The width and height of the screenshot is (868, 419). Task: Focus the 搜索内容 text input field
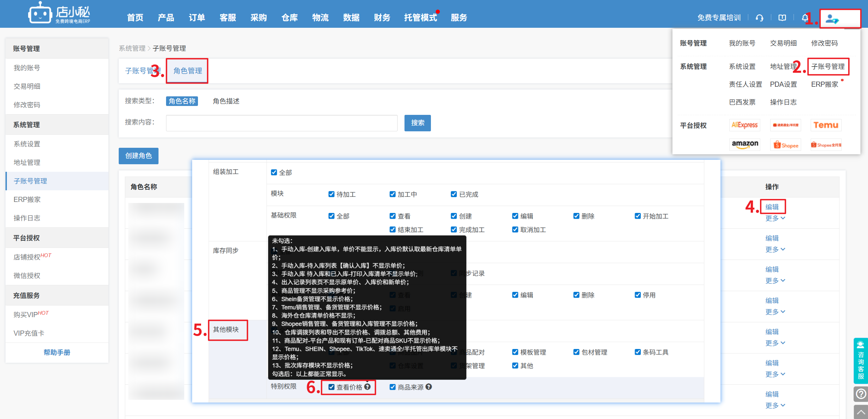pos(281,123)
